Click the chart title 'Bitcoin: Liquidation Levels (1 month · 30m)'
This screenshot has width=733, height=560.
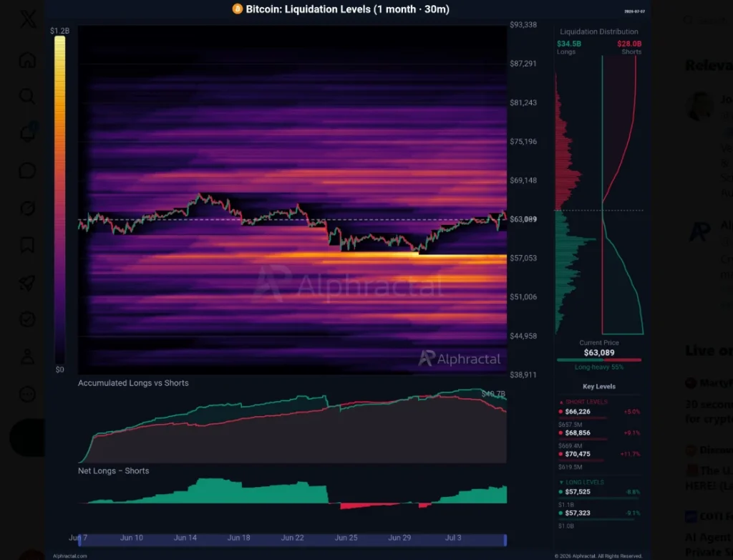(x=347, y=9)
